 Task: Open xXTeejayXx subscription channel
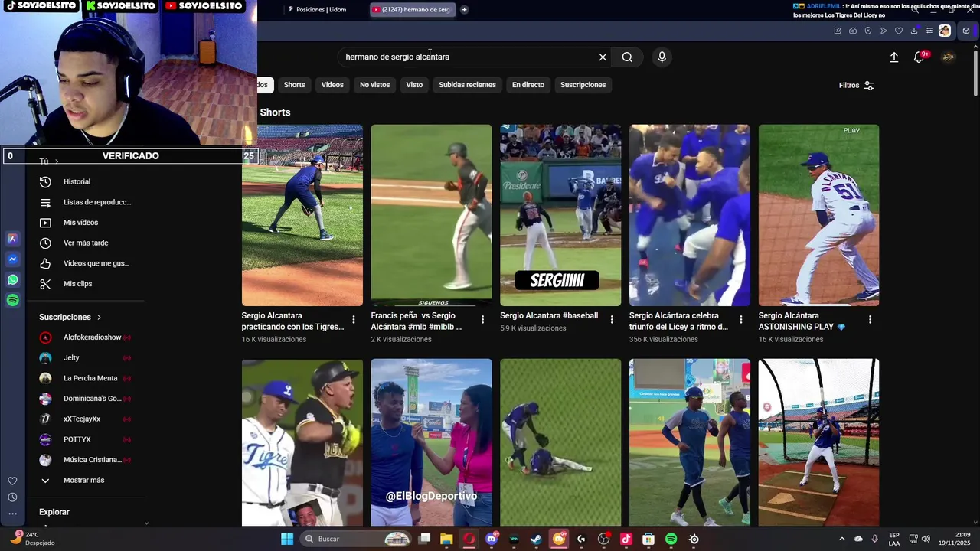85,419
